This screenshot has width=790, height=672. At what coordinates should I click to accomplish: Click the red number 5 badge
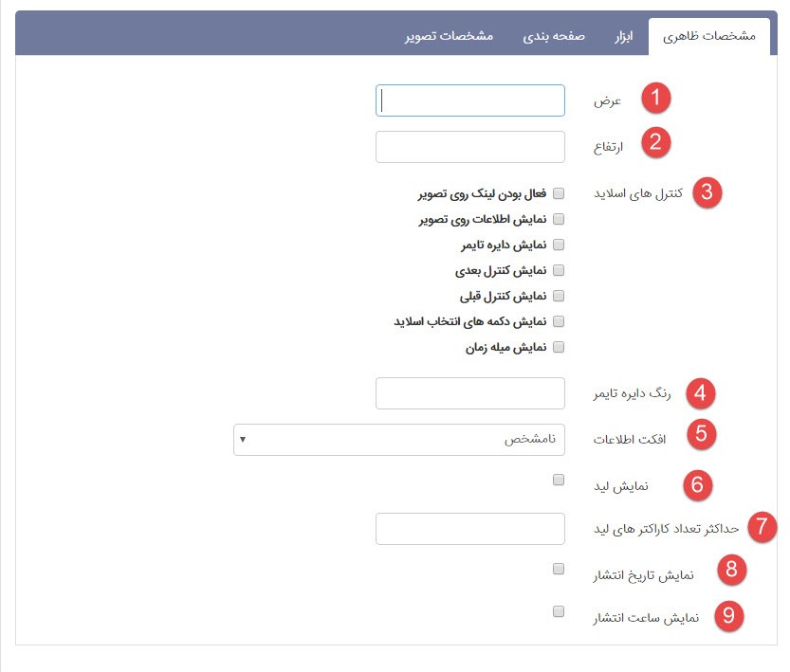tap(702, 435)
